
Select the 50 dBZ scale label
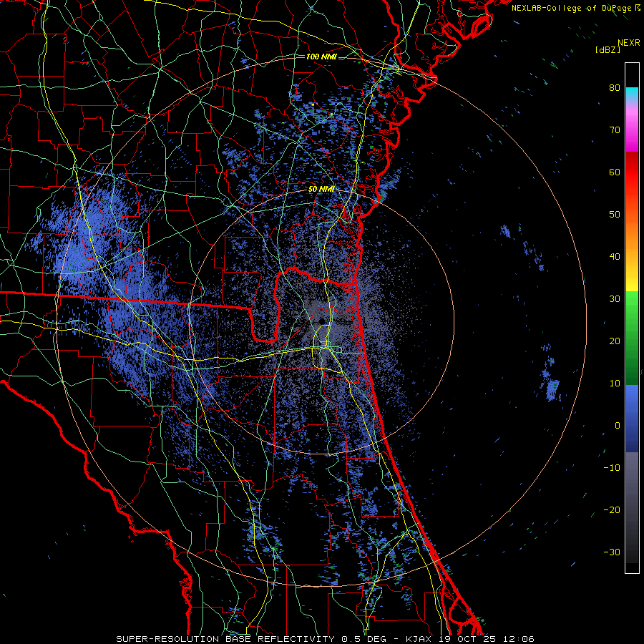pyautogui.click(x=615, y=215)
